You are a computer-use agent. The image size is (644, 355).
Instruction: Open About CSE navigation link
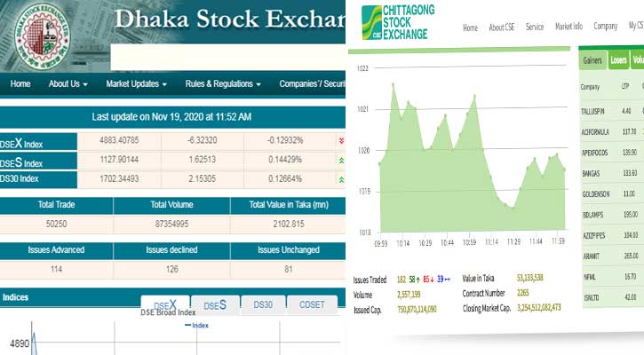click(501, 28)
